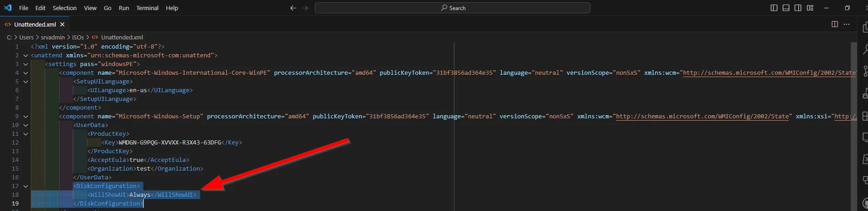Open the Run menu

(124, 8)
